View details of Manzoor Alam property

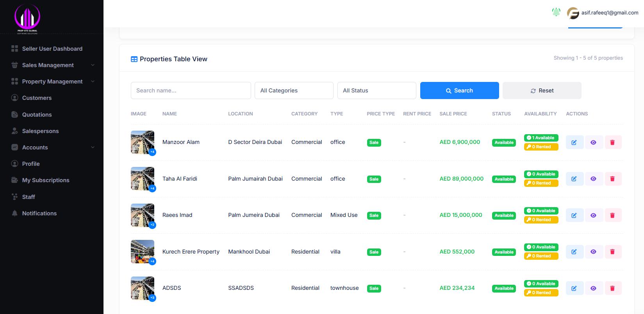[x=593, y=142]
